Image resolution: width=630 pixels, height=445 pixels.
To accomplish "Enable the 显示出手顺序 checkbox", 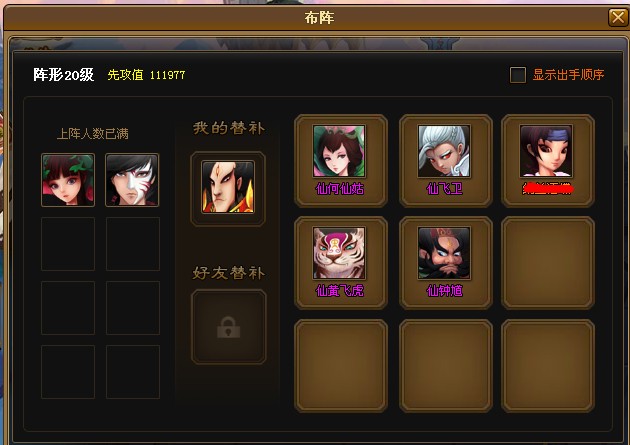I will [x=518, y=75].
